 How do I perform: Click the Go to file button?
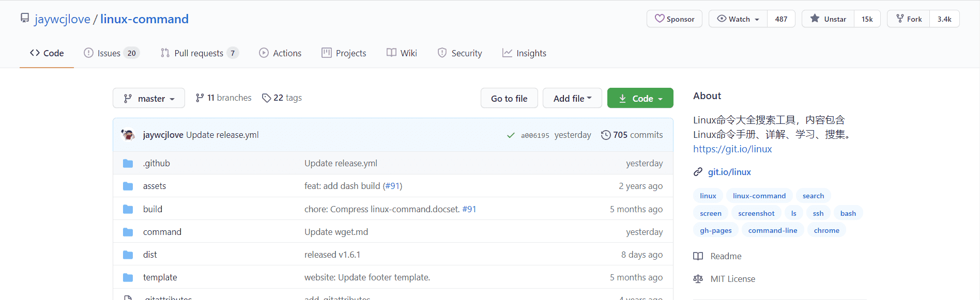509,98
